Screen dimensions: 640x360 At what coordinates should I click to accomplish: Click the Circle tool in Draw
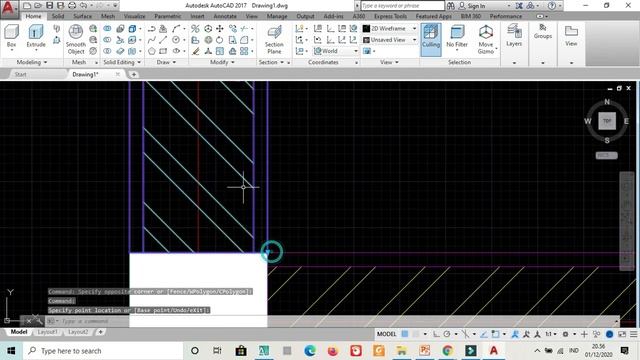coord(176,40)
